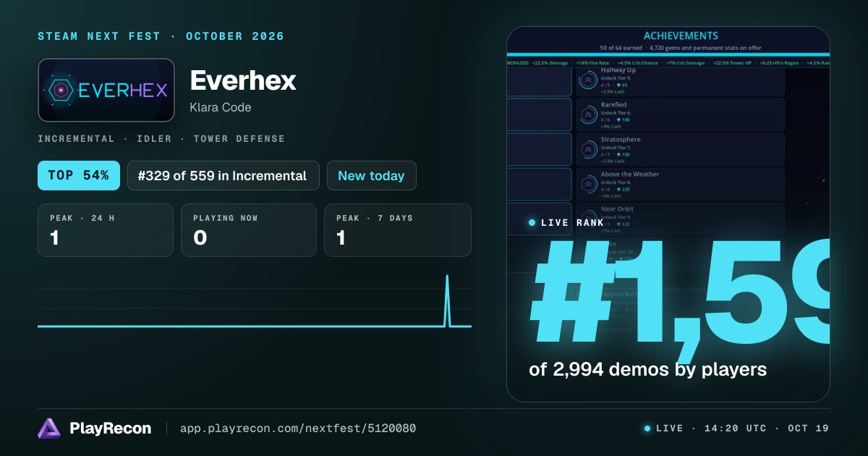Image resolution: width=868 pixels, height=456 pixels.
Task: Click the of 2,994 demos by players text
Action: pyautogui.click(x=647, y=369)
